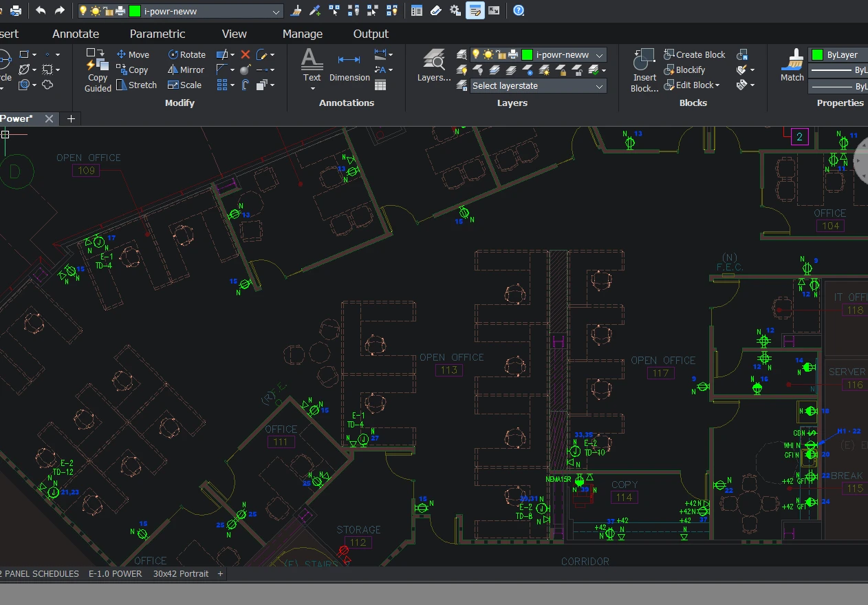Click the layer lock icon in Layers second row
This screenshot has width=868, height=605.
click(561, 70)
